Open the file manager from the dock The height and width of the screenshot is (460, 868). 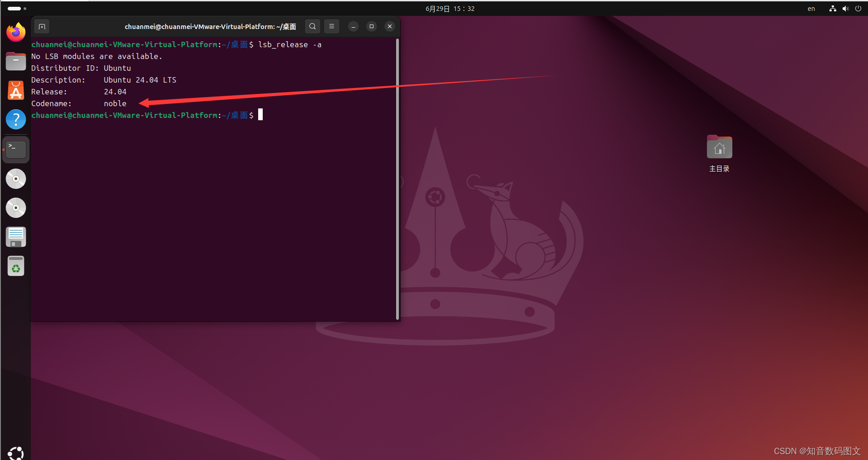[x=15, y=61]
